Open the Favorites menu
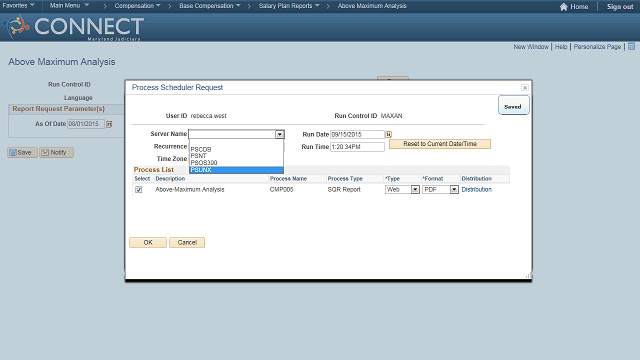This screenshot has height=360, width=640. point(18,6)
